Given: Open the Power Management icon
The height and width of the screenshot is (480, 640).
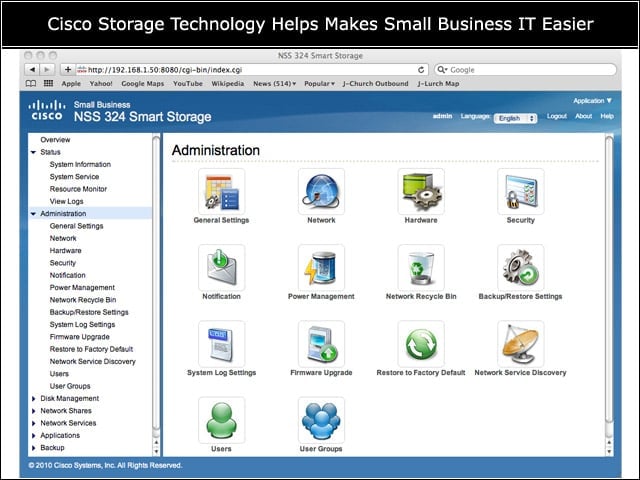Looking at the screenshot, I should [x=321, y=268].
